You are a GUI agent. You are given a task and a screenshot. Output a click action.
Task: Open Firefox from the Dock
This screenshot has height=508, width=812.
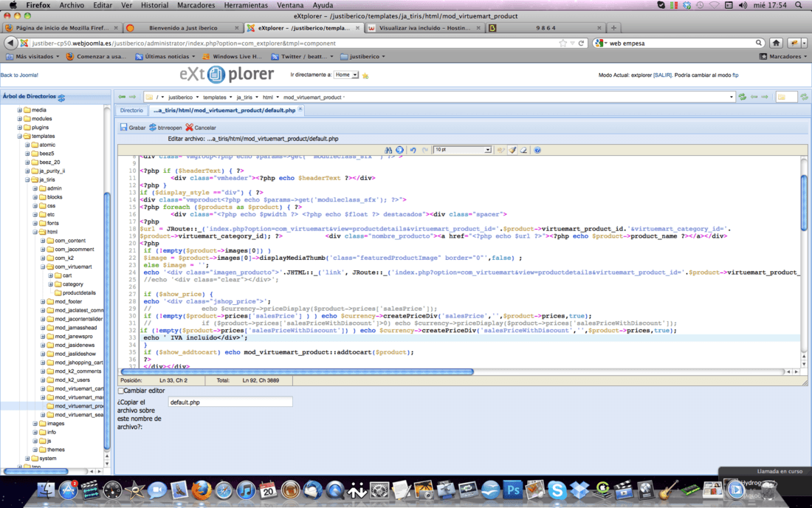202,490
